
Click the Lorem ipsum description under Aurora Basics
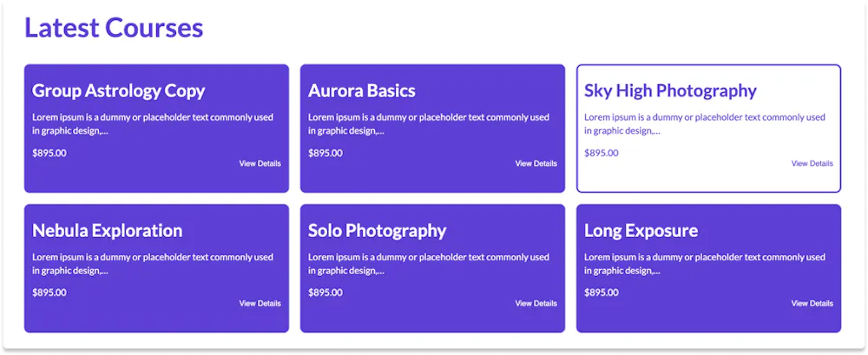coord(429,124)
